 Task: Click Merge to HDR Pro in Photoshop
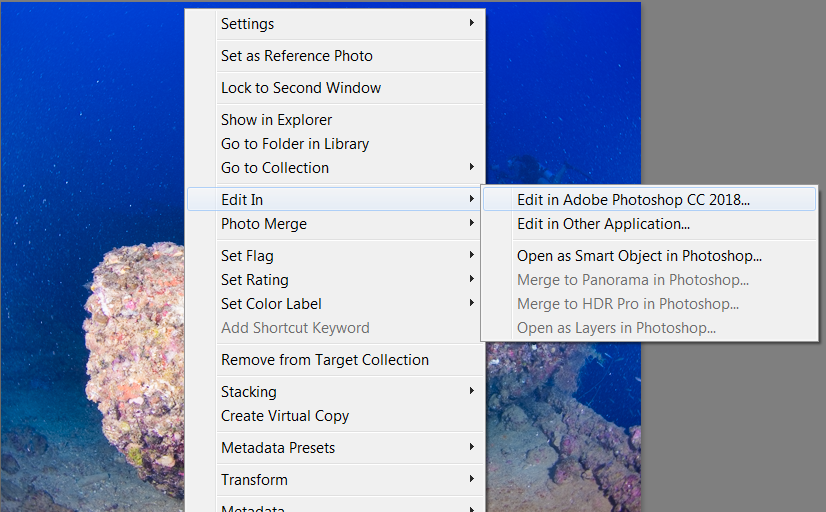point(650,304)
